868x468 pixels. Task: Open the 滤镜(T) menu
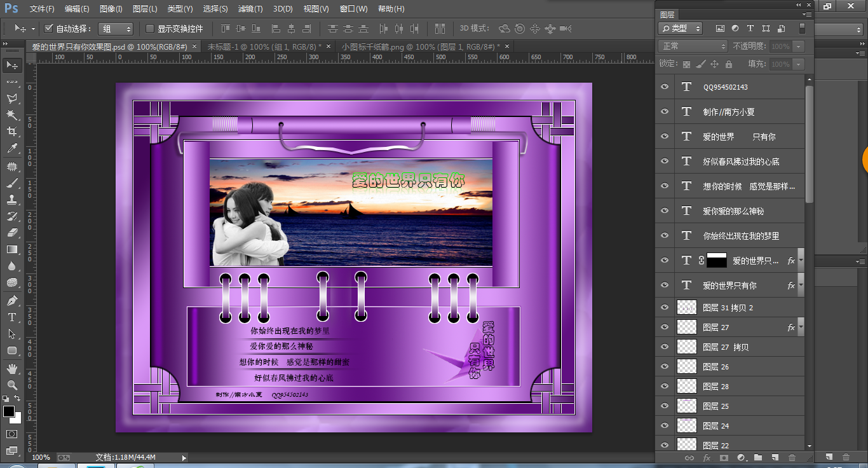tap(250, 9)
